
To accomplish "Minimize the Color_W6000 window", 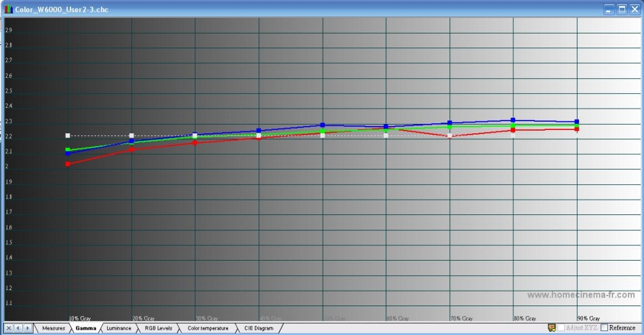I will [x=609, y=9].
